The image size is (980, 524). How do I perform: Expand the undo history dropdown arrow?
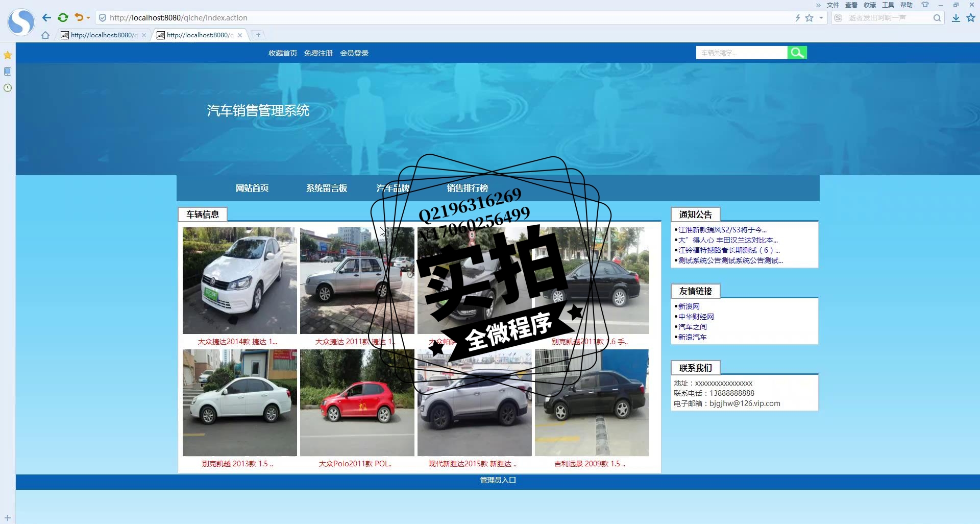pos(88,18)
